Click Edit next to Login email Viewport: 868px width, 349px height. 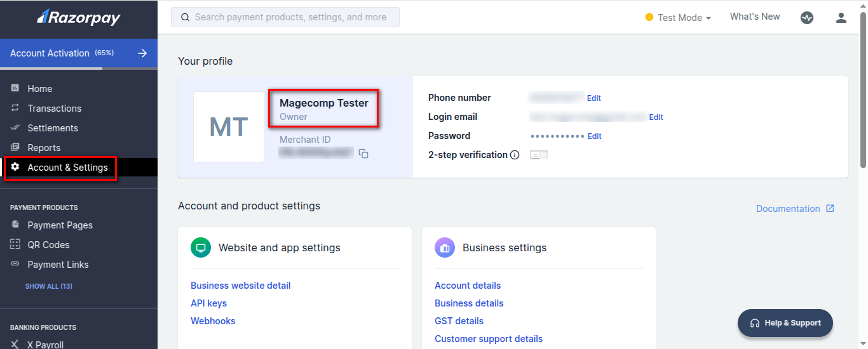click(x=656, y=117)
